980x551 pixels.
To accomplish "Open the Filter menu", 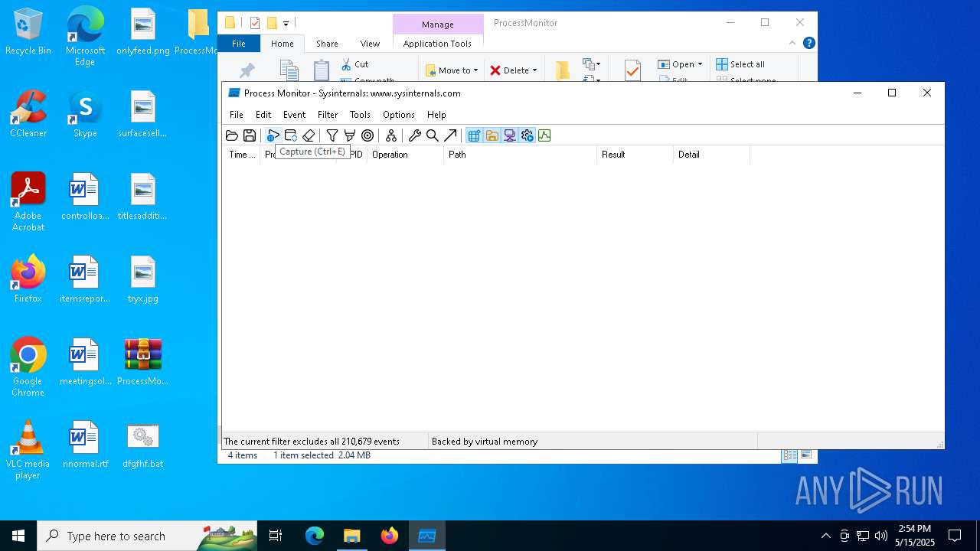I will (328, 115).
